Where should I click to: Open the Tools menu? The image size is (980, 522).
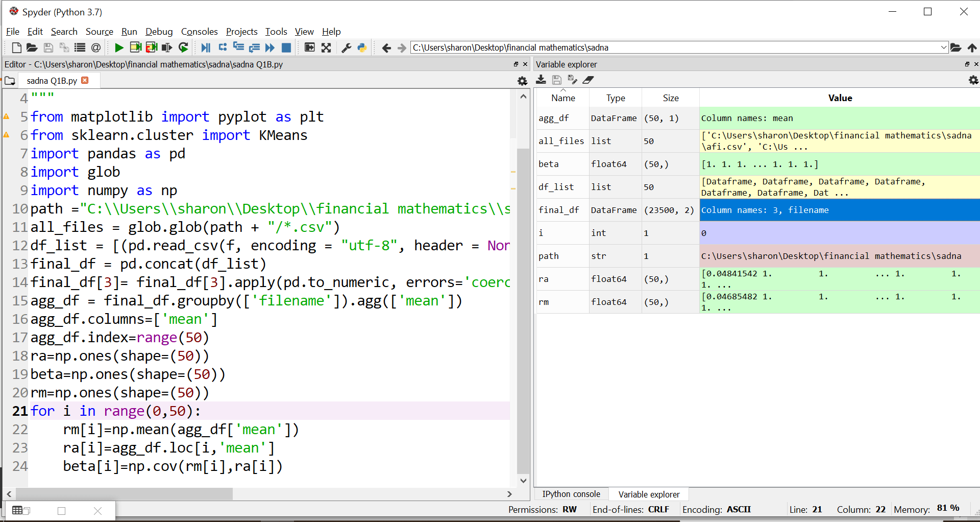coord(276,32)
